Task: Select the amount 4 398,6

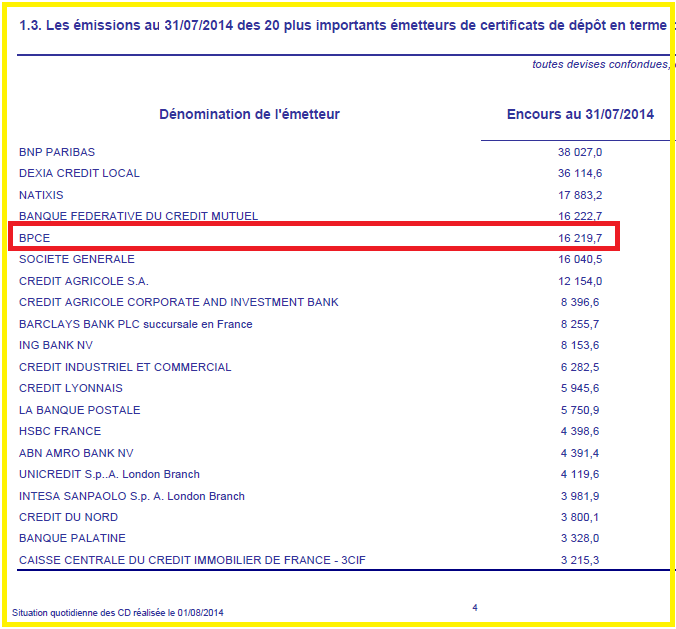Action: click(x=580, y=431)
